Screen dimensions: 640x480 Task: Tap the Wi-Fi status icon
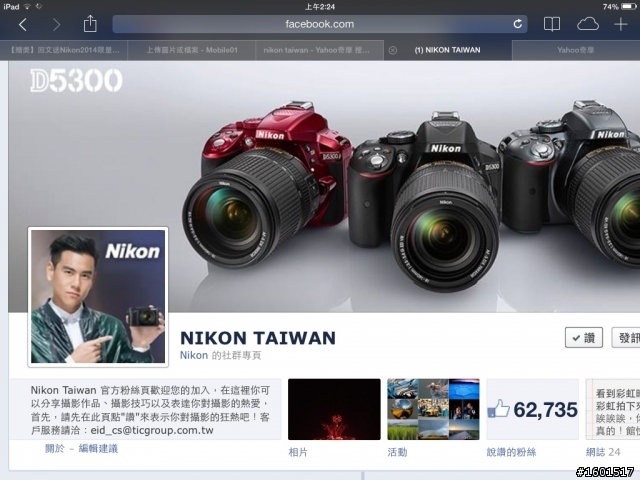tap(27, 7)
